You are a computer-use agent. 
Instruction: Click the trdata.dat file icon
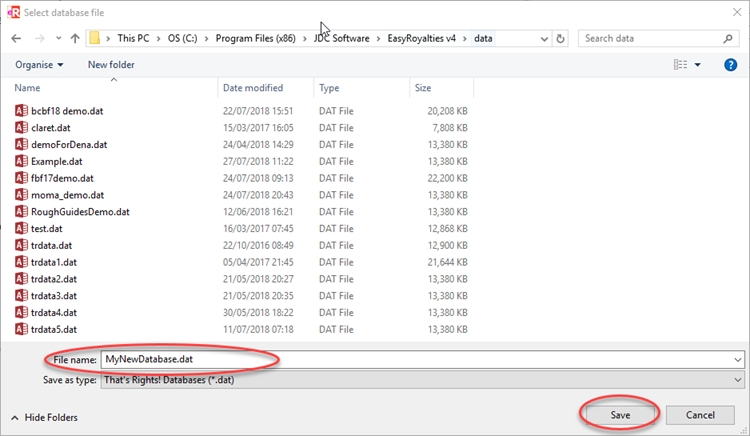click(x=21, y=245)
